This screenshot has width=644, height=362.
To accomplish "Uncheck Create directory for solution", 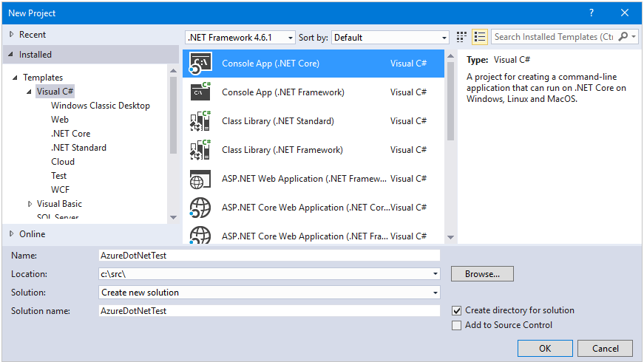I will pos(456,311).
